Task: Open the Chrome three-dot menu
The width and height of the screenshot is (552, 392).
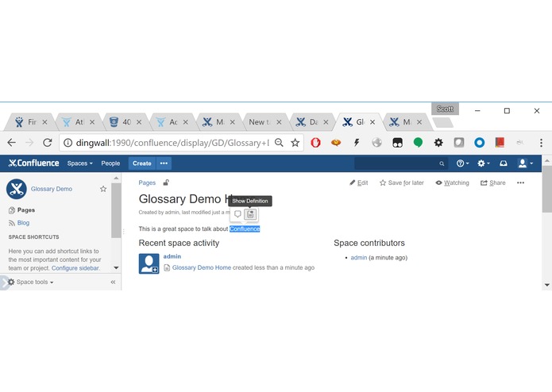Action: 541,142
